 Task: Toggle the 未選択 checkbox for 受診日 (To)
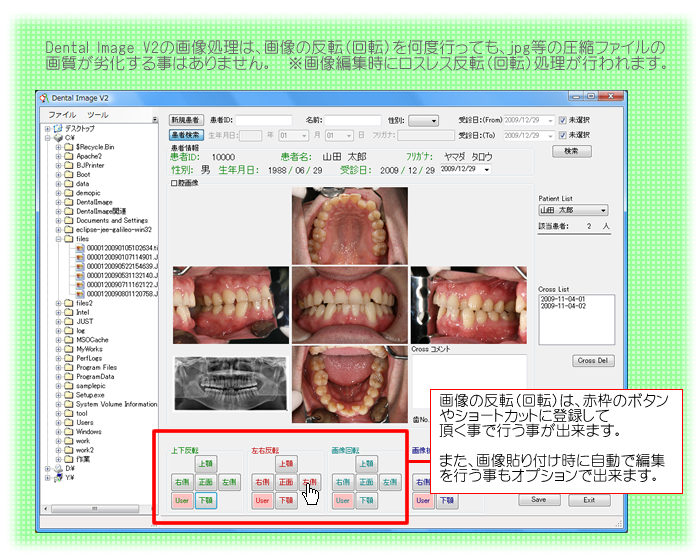pos(562,135)
